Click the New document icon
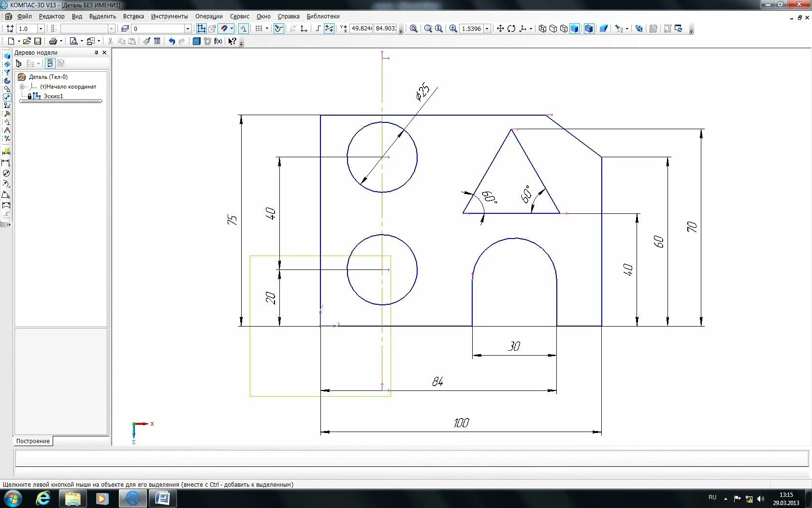Image resolution: width=812 pixels, height=508 pixels. pyautogui.click(x=11, y=41)
